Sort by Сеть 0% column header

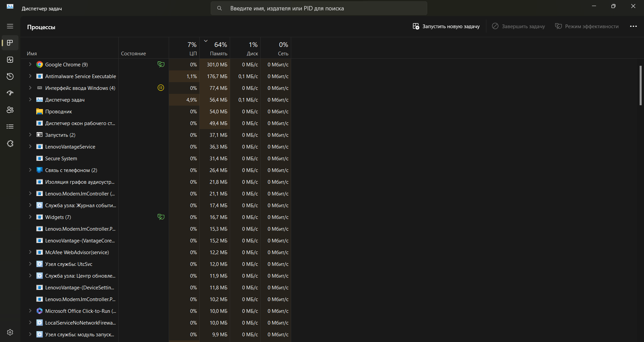276,48
